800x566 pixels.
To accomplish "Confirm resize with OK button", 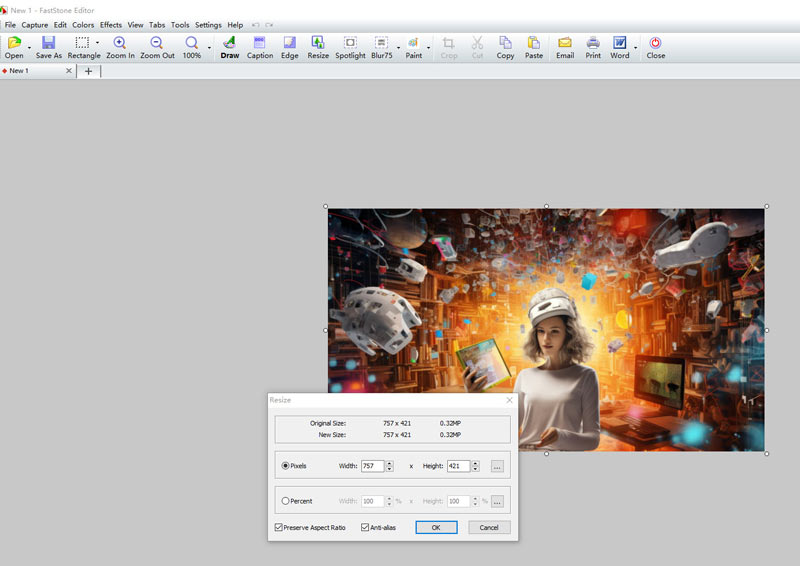I will click(x=436, y=527).
